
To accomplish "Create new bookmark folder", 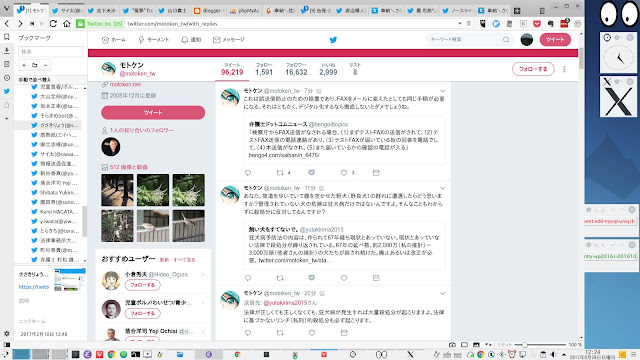I will (x=35, y=65).
